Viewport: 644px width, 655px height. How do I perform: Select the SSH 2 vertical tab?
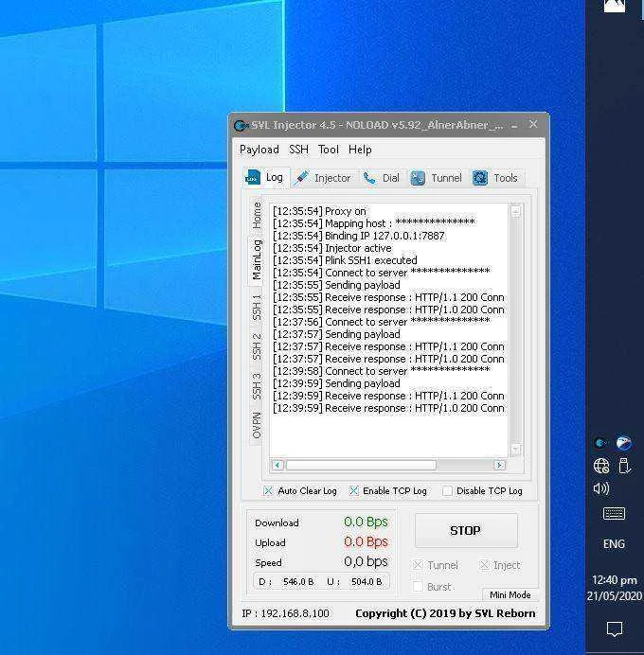click(x=257, y=347)
